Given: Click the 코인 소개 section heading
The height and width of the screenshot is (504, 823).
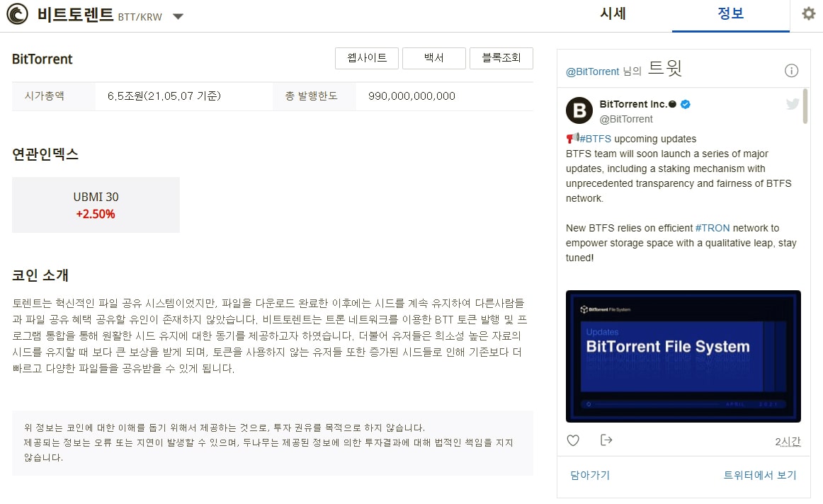Looking at the screenshot, I should [x=40, y=275].
